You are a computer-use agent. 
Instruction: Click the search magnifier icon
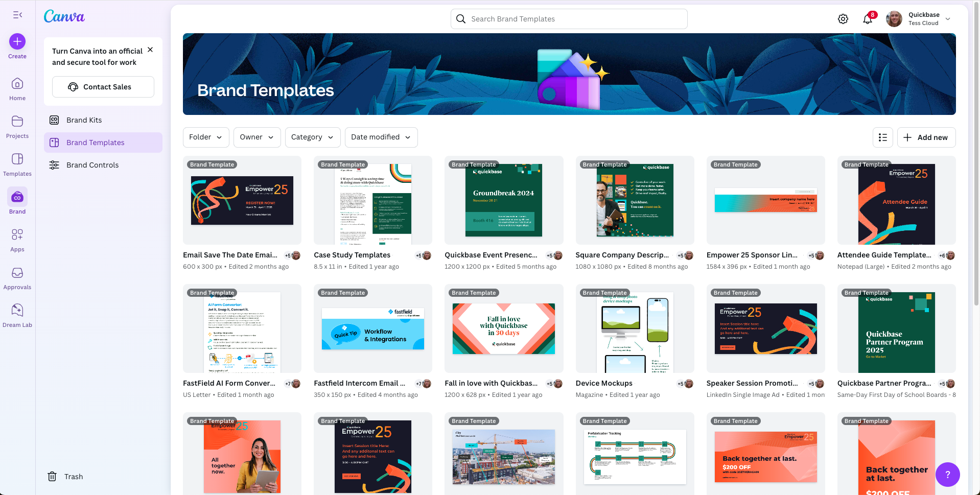(x=461, y=19)
